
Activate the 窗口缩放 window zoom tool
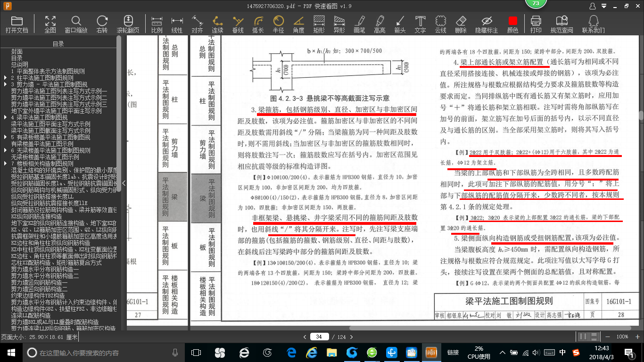76,24
